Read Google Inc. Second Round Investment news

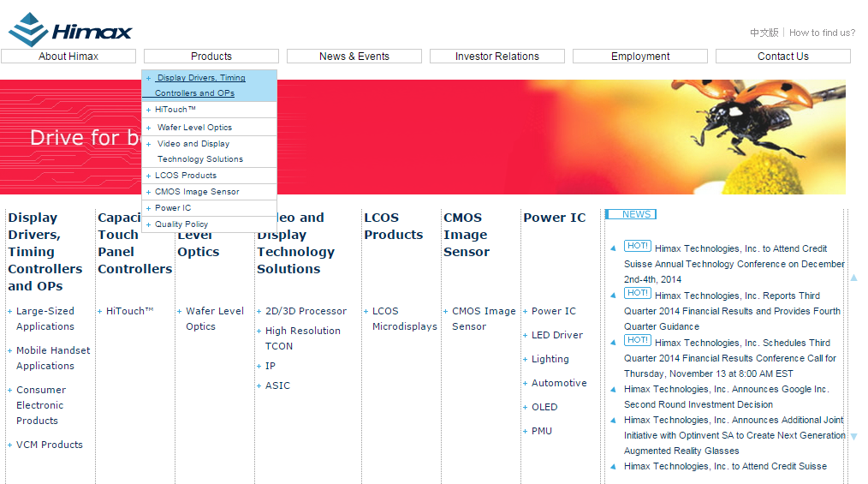[726, 397]
